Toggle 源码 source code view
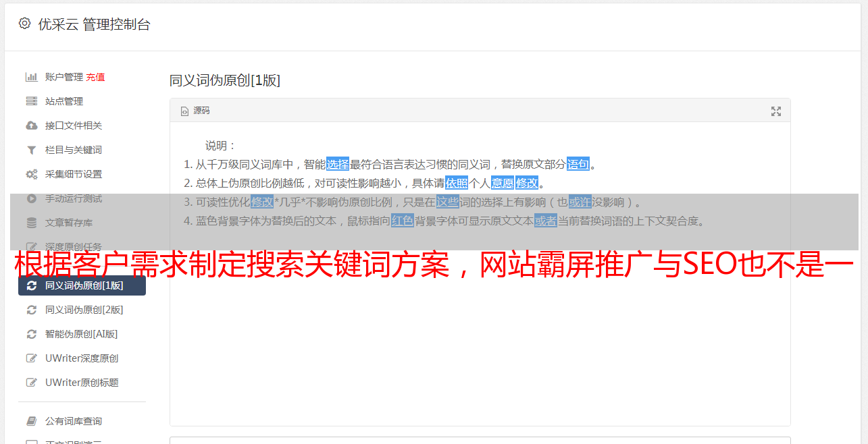The width and height of the screenshot is (868, 444). click(195, 111)
